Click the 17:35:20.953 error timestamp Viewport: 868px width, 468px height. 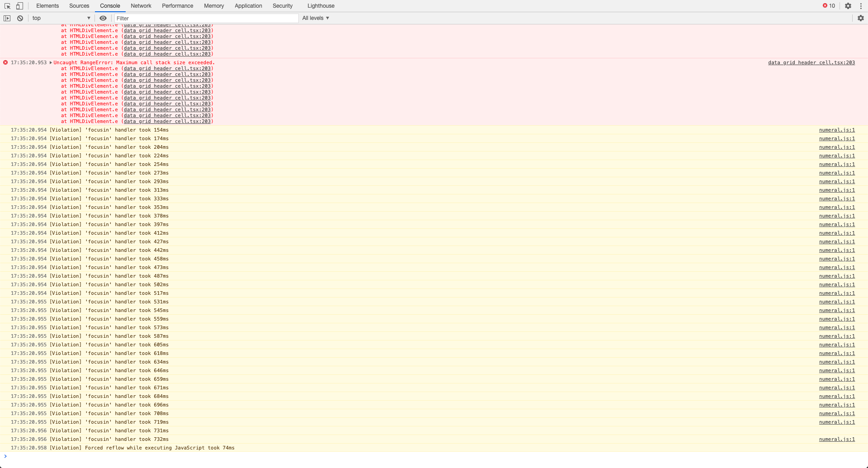(28, 62)
